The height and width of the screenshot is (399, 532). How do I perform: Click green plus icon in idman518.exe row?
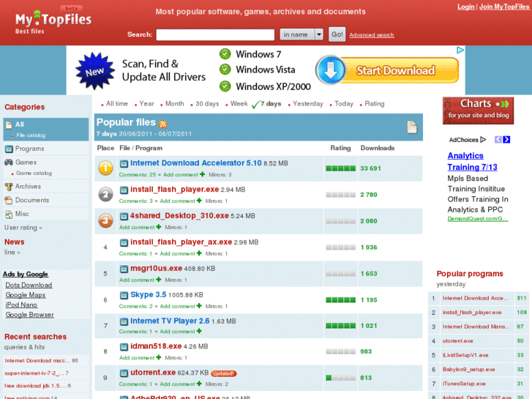(x=159, y=357)
